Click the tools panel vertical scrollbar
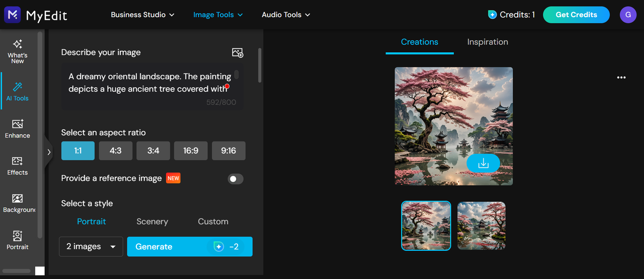644x279 pixels. (x=260, y=65)
